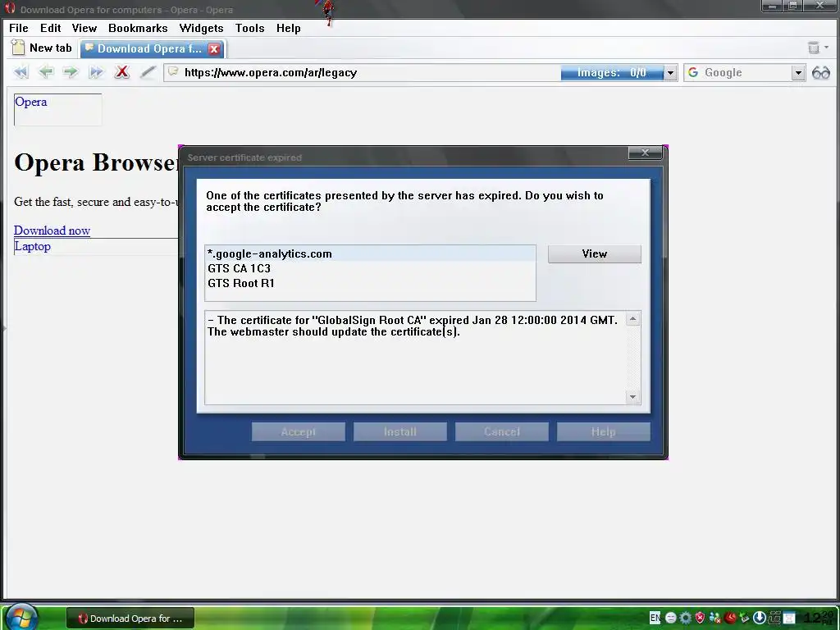Click the red swirl tray icon
This screenshot has width=840, height=630.
click(x=729, y=618)
